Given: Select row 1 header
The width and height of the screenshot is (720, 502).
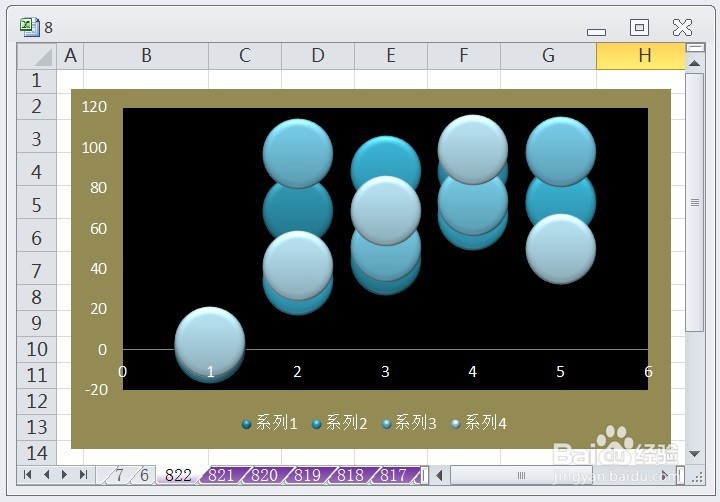Looking at the screenshot, I should [37, 81].
